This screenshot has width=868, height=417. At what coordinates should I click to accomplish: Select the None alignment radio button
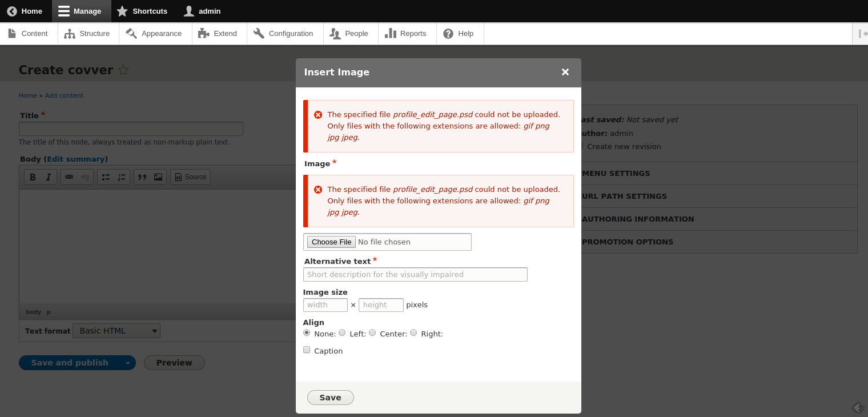tap(307, 332)
